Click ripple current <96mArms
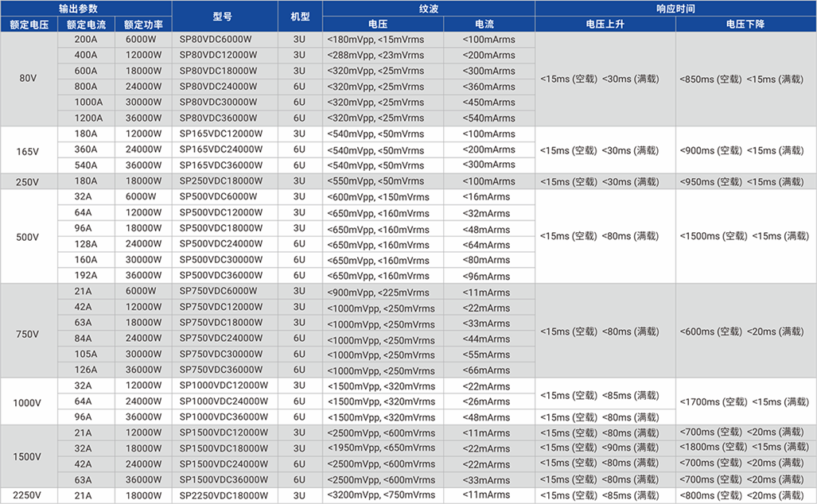The image size is (817, 504). (x=486, y=277)
